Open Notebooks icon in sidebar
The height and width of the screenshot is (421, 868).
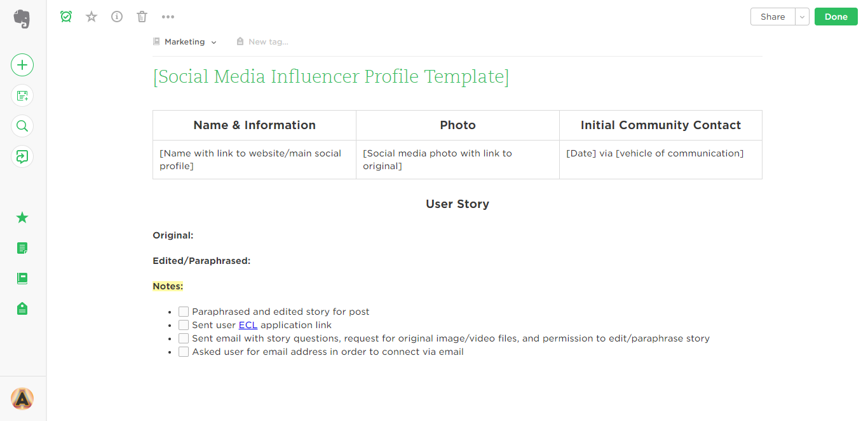coord(22,279)
